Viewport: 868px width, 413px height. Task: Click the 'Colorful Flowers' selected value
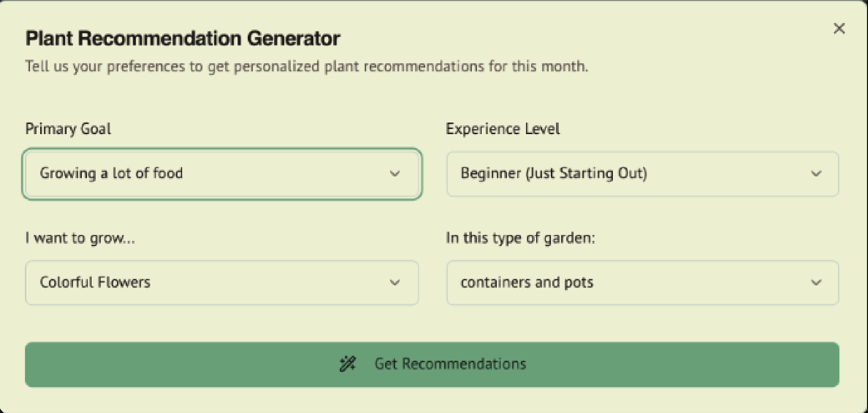coord(95,283)
